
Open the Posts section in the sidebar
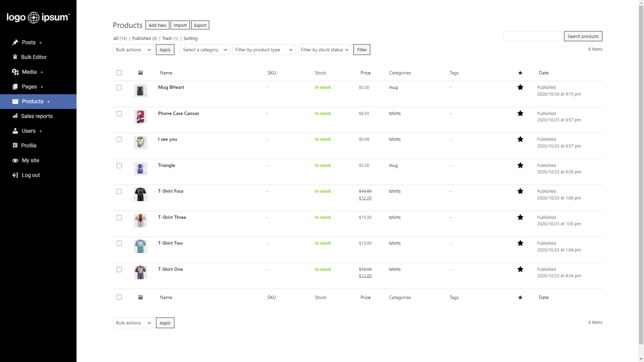point(16,42)
